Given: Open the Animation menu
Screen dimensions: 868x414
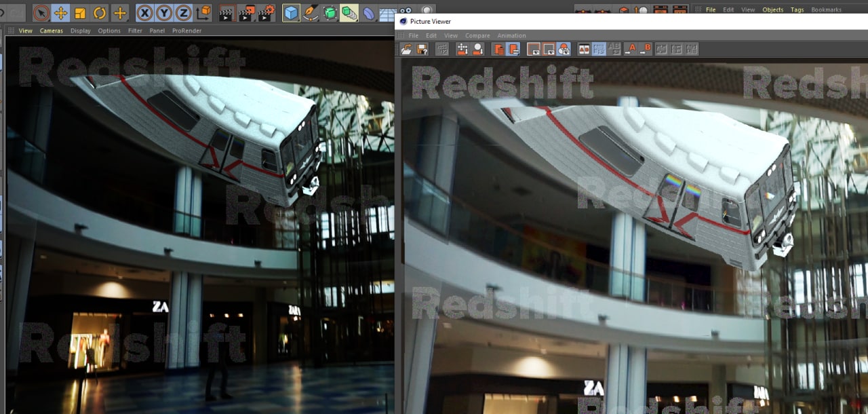Looking at the screenshot, I should coord(511,35).
